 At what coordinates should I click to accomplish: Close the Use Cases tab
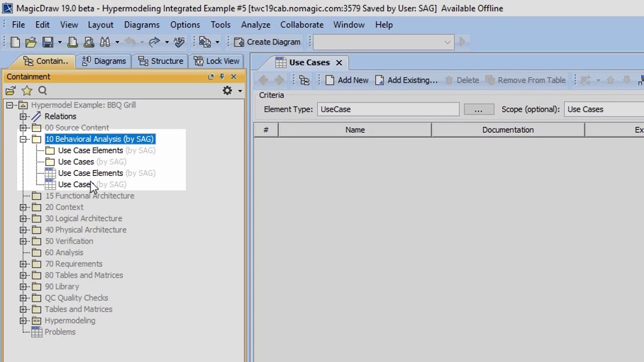tap(339, 62)
